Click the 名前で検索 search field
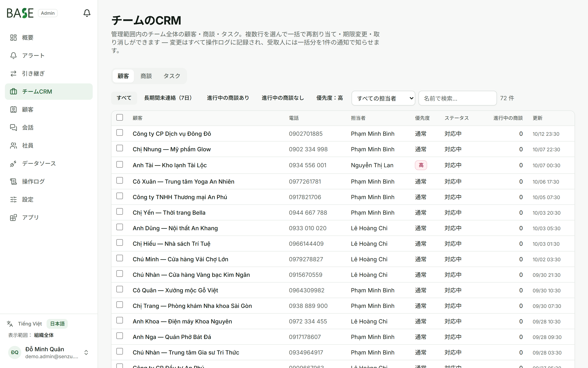588x368 pixels. click(458, 98)
